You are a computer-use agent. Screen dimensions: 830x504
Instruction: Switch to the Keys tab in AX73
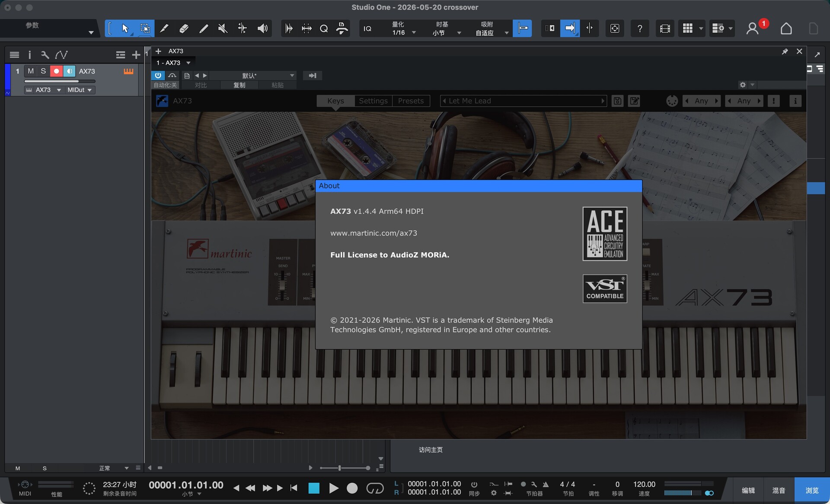click(335, 101)
